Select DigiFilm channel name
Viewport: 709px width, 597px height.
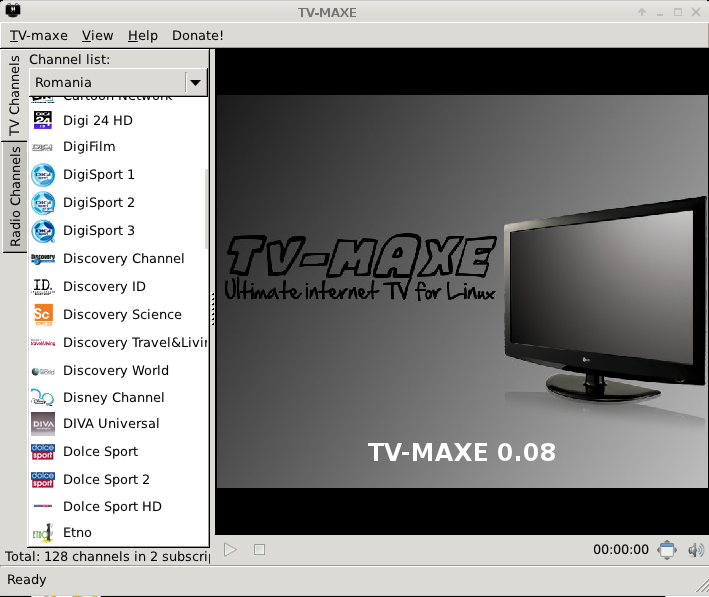(90, 147)
